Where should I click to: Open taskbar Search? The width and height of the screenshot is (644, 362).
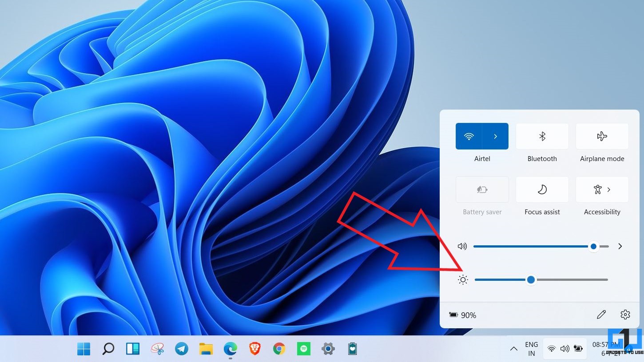[x=108, y=349]
